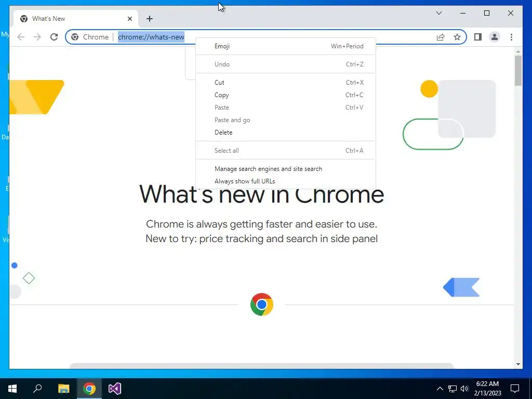Open the notification center icon

[515, 389]
